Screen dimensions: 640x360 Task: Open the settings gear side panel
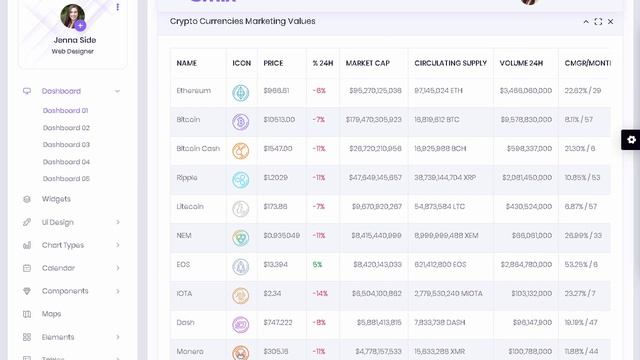(x=631, y=140)
